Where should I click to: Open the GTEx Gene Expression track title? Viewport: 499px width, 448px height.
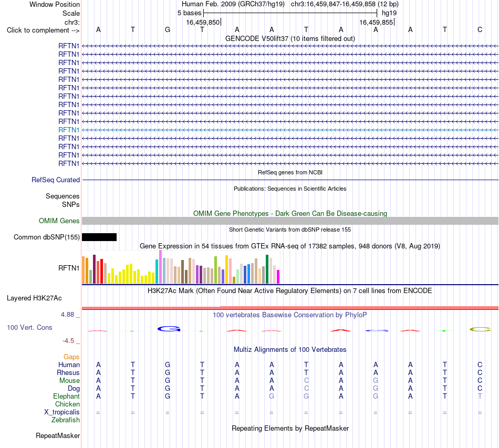(290, 246)
